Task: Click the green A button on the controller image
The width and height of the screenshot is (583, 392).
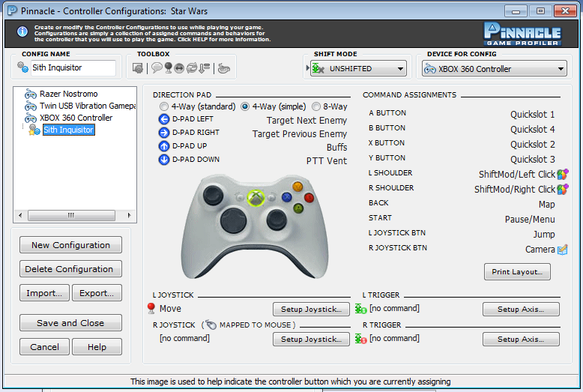Action: point(297,208)
